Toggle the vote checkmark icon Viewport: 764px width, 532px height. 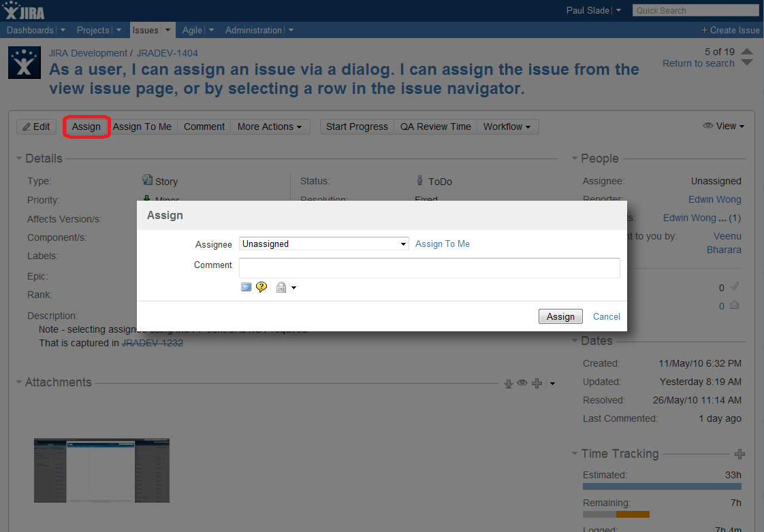(735, 286)
